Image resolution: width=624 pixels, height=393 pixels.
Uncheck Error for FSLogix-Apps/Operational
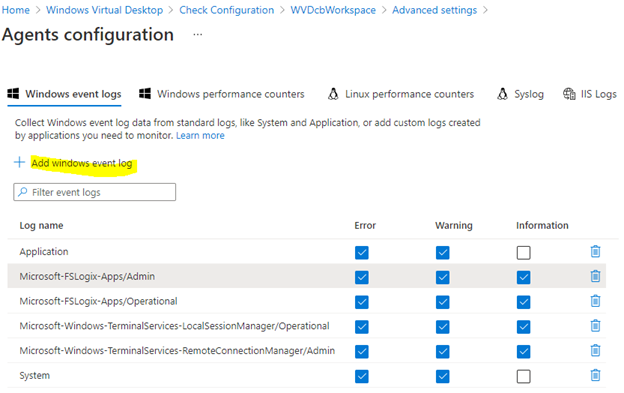[362, 302]
